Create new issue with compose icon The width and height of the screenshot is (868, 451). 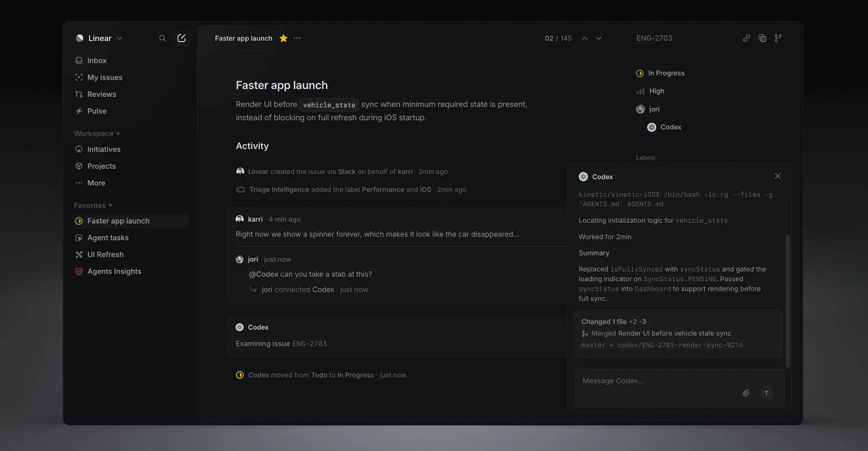coord(181,38)
